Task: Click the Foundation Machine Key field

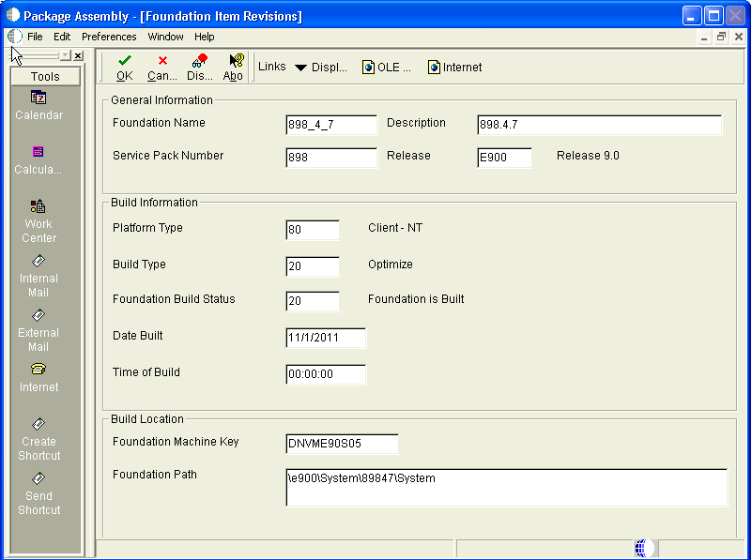Action: pyautogui.click(x=342, y=444)
